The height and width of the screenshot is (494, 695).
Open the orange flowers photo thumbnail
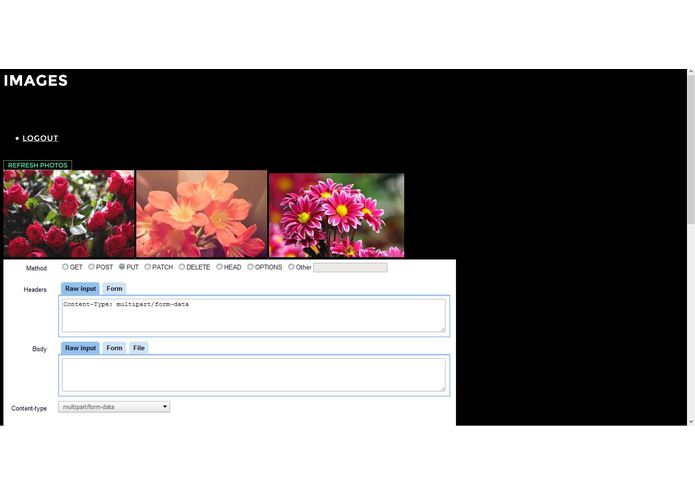(x=202, y=214)
